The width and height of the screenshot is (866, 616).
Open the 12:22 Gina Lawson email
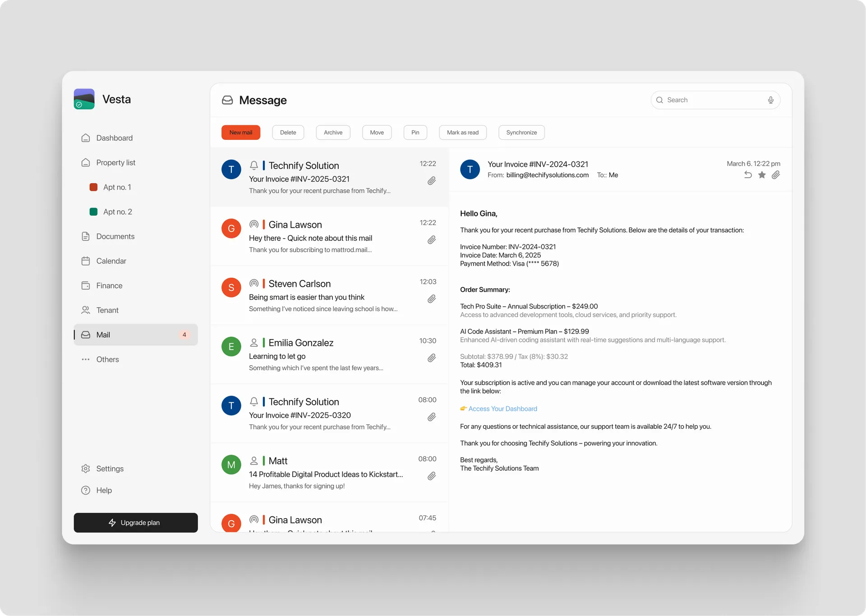pos(329,236)
